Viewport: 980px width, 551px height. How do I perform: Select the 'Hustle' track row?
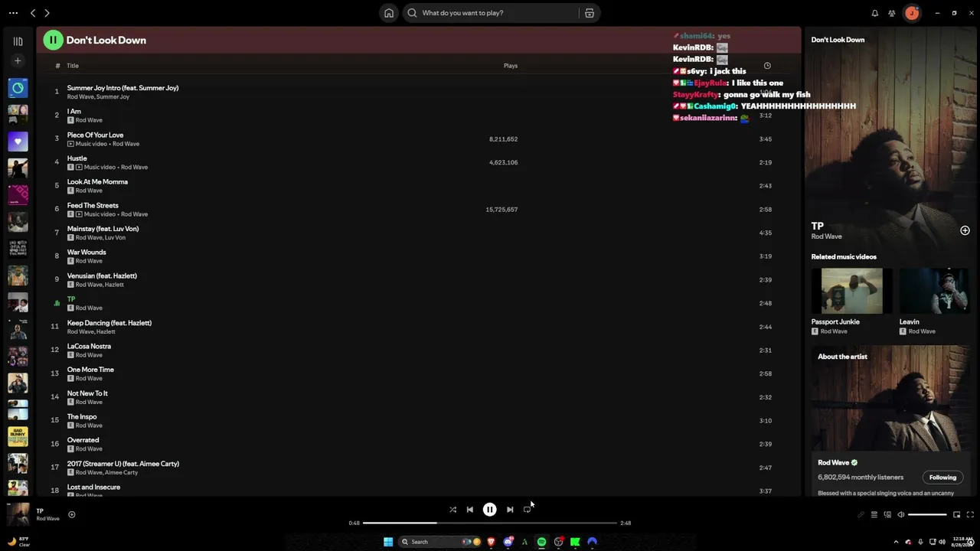click(419, 162)
